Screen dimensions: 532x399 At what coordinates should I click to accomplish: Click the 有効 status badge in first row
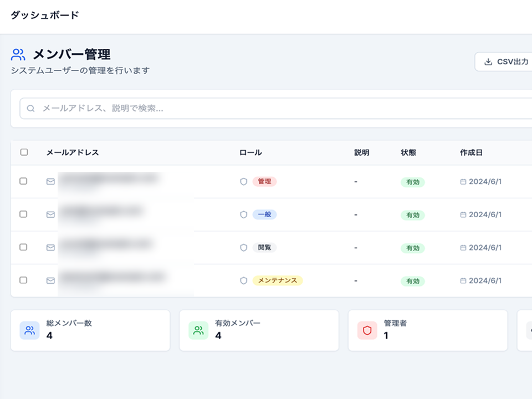(x=413, y=182)
